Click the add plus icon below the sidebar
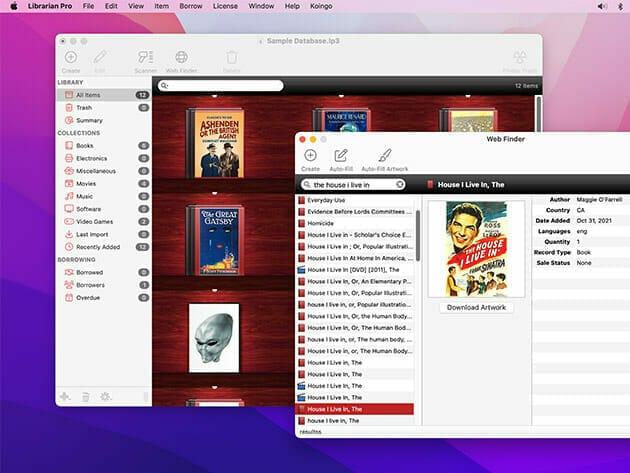Image resolution: width=630 pixels, height=473 pixels. point(65,397)
